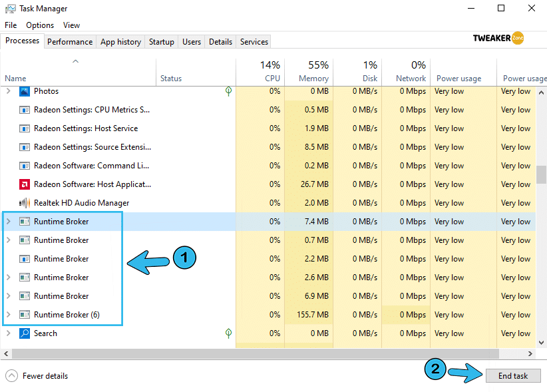Click the Photos app icon
The height and width of the screenshot is (392, 547).
(x=25, y=91)
